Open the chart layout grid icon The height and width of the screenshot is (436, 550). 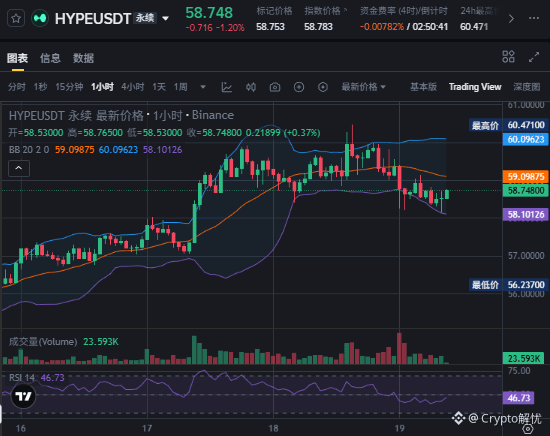coord(508,57)
